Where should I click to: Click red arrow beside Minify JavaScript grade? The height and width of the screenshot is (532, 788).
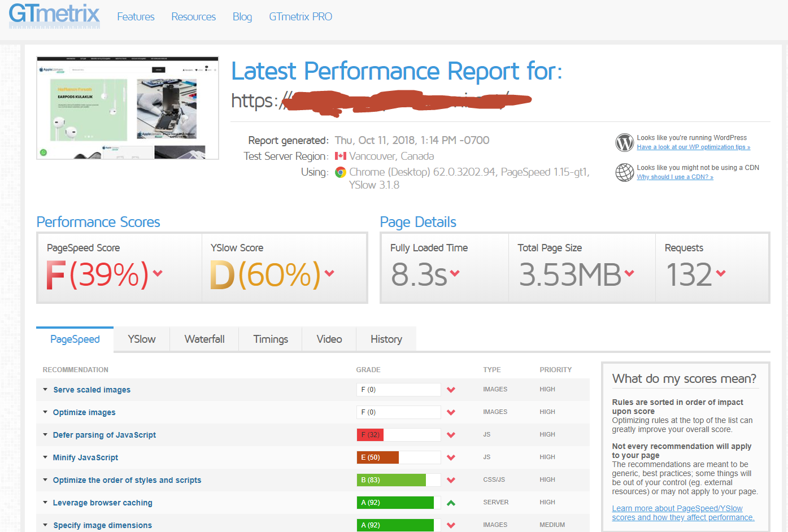click(451, 457)
